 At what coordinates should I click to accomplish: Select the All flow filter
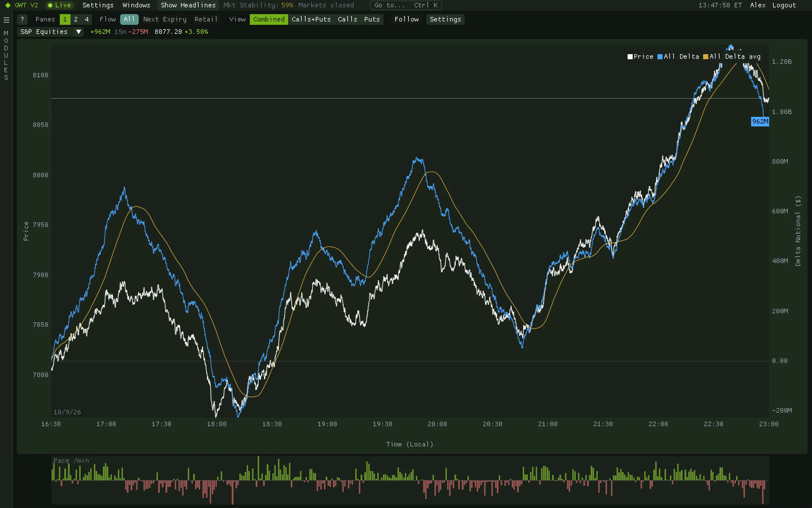click(129, 19)
